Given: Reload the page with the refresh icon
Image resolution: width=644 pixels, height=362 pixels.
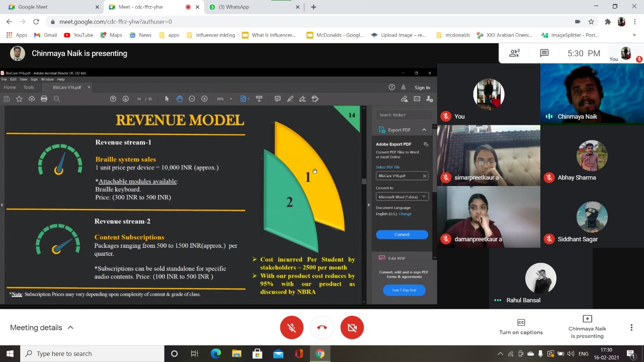Looking at the screenshot, I should coord(36,22).
